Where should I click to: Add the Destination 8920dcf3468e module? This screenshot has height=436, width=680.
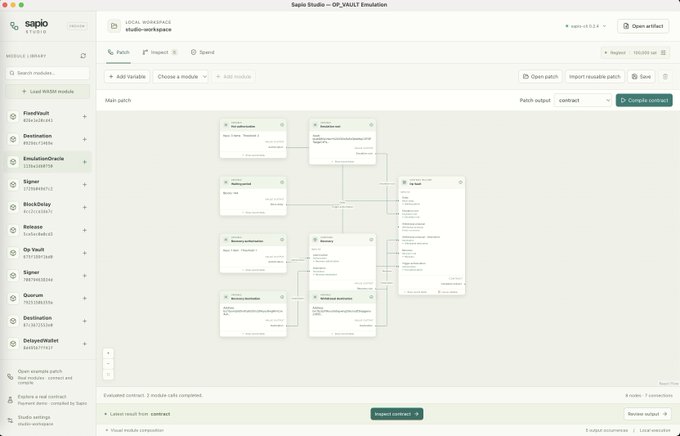[x=85, y=139]
